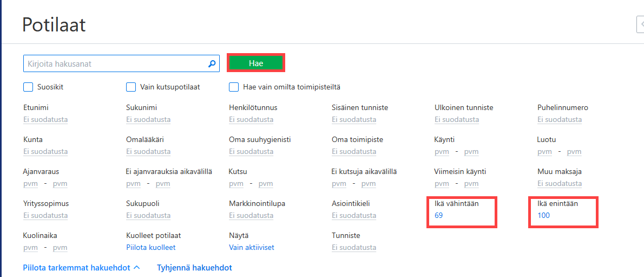The height and width of the screenshot is (277, 644).
Task: Set the Kutsu start date
Action: point(236,184)
